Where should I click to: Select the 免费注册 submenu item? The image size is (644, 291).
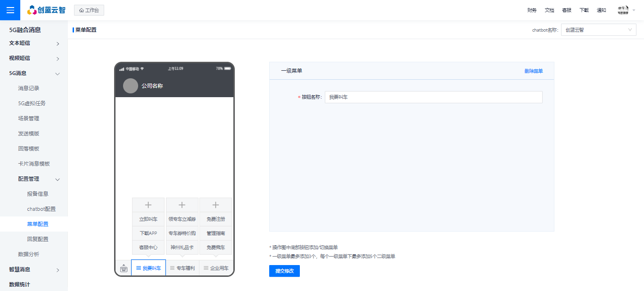pyautogui.click(x=216, y=219)
